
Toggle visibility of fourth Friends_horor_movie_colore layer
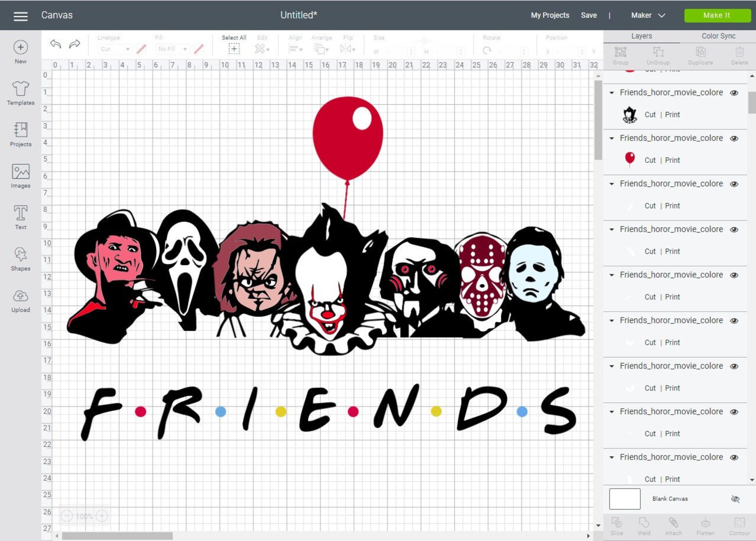734,230
